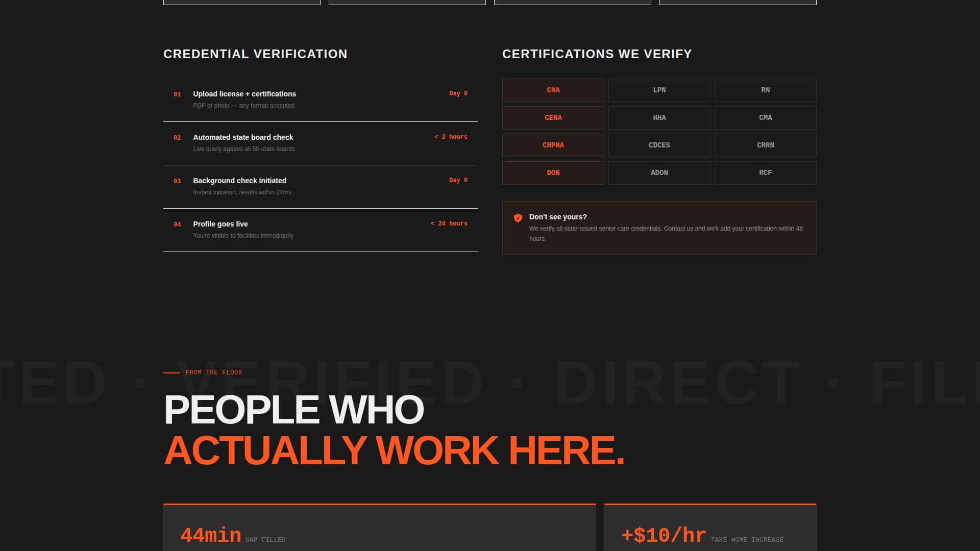Click the ADON certification tile
The width and height of the screenshot is (980, 551).
pos(659,173)
